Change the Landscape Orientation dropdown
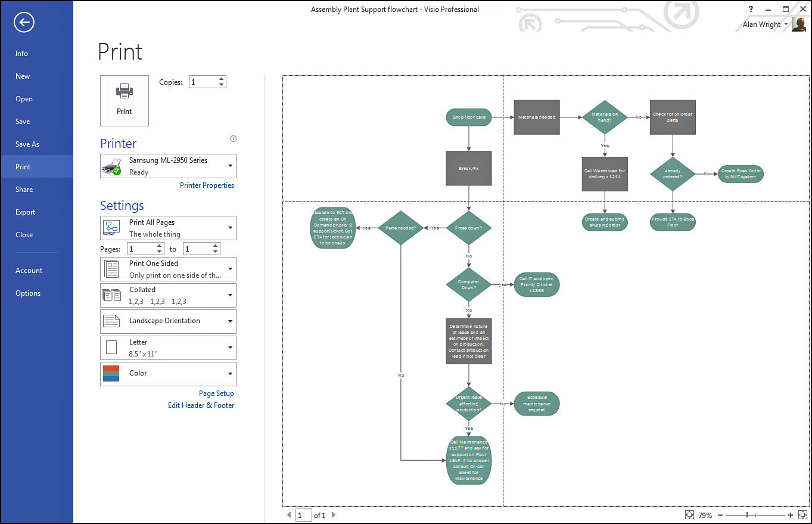 point(168,321)
